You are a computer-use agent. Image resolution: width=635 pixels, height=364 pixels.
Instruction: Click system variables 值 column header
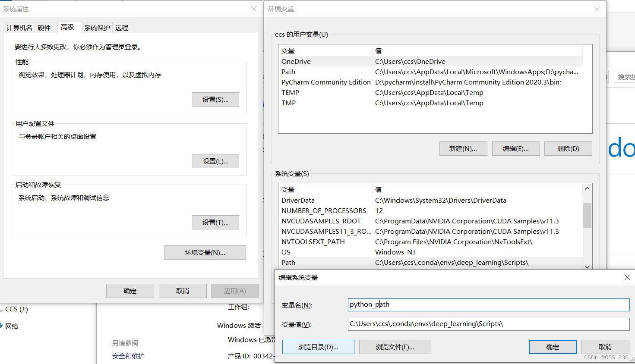point(477,189)
